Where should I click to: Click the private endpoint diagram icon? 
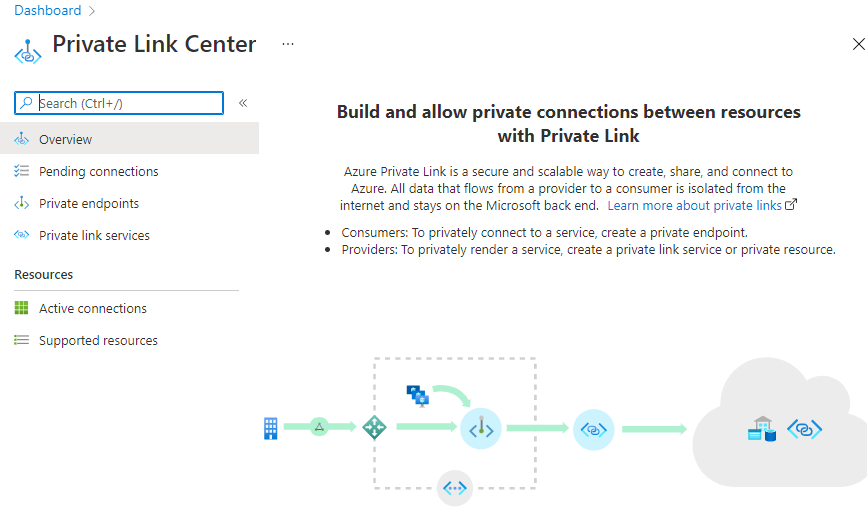(481, 428)
